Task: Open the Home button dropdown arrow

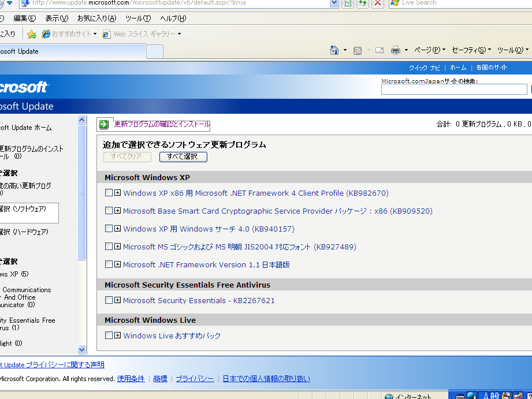Action: coord(345,50)
